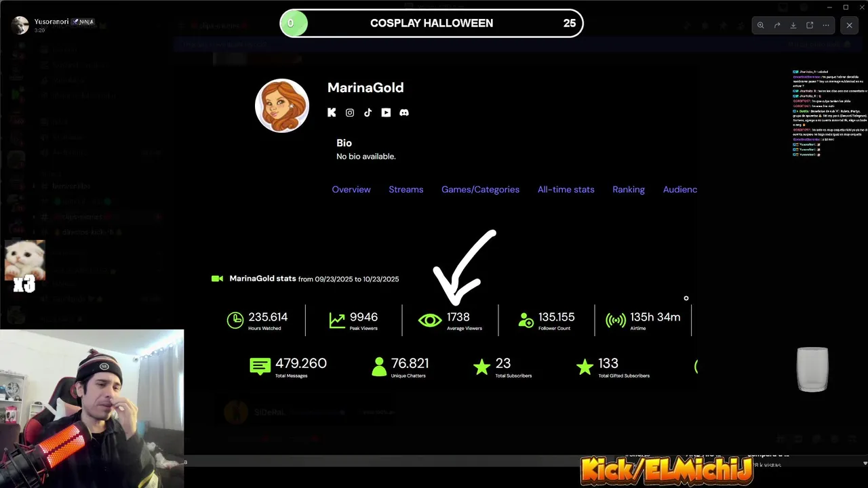Open MarinaGold's YouTube icon link
This screenshot has width=868, height=488.
tap(386, 113)
